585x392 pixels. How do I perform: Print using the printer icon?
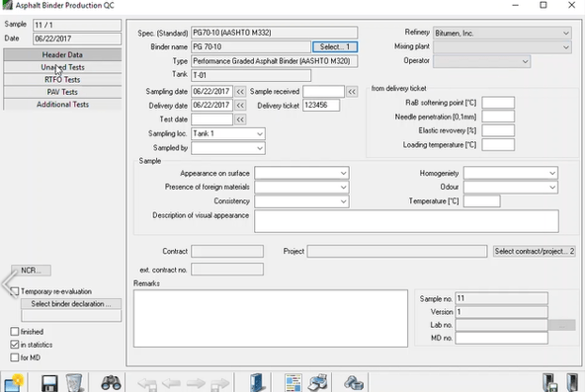click(x=318, y=383)
